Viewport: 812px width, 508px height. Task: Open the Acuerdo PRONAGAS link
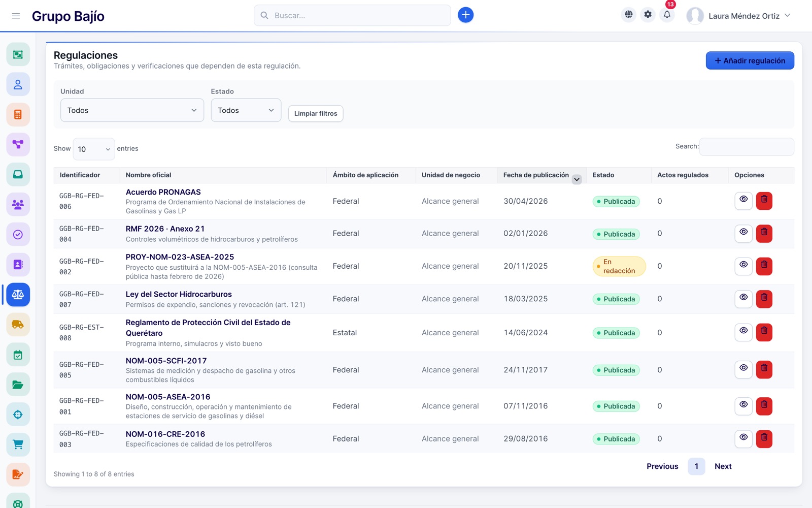tap(163, 192)
